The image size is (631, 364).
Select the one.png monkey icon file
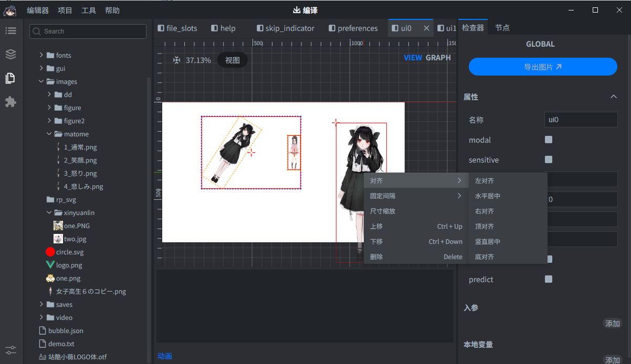tap(50, 278)
